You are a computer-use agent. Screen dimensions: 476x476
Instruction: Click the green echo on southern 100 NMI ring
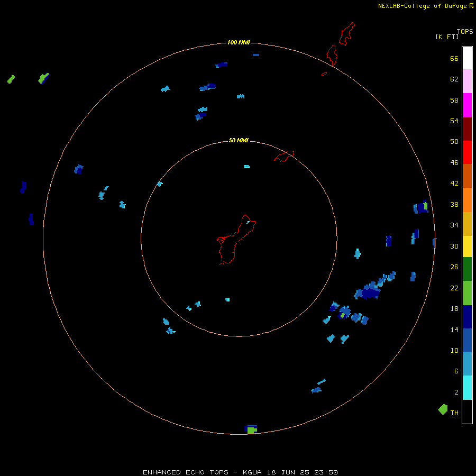point(252,430)
